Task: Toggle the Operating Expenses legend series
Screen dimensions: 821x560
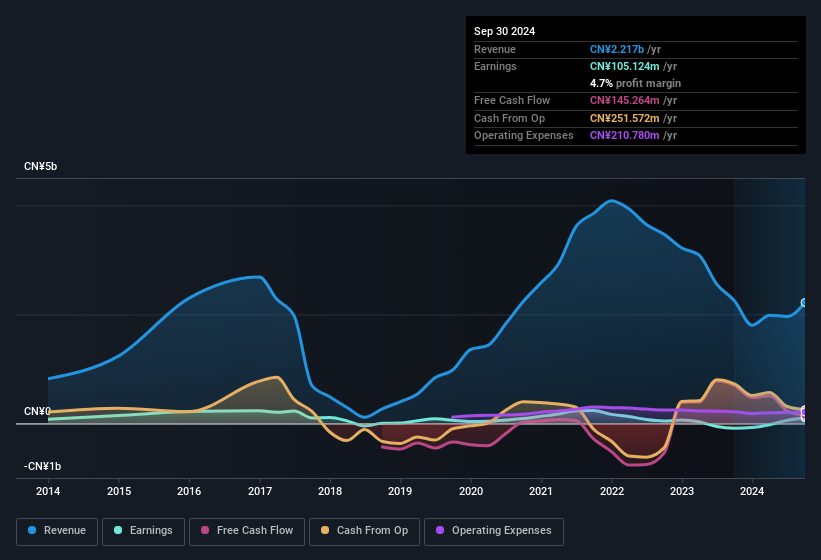Action: pyautogui.click(x=494, y=531)
